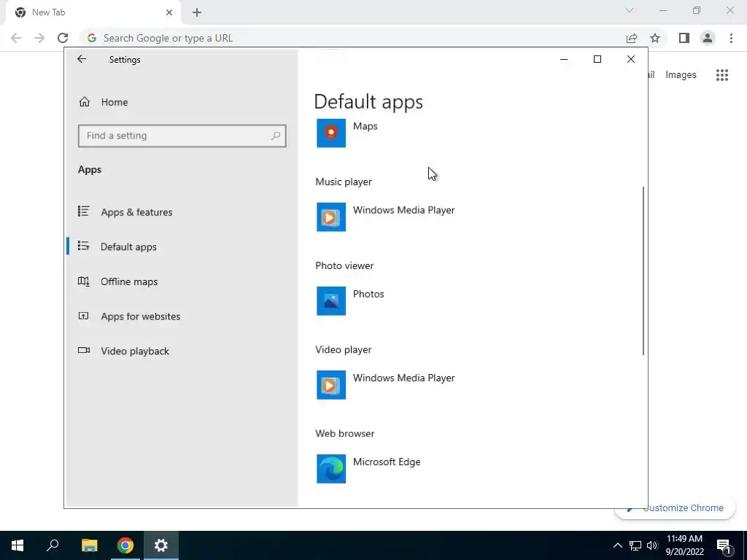
Task: Click the Offline maps sidebar icon
Action: [83, 281]
